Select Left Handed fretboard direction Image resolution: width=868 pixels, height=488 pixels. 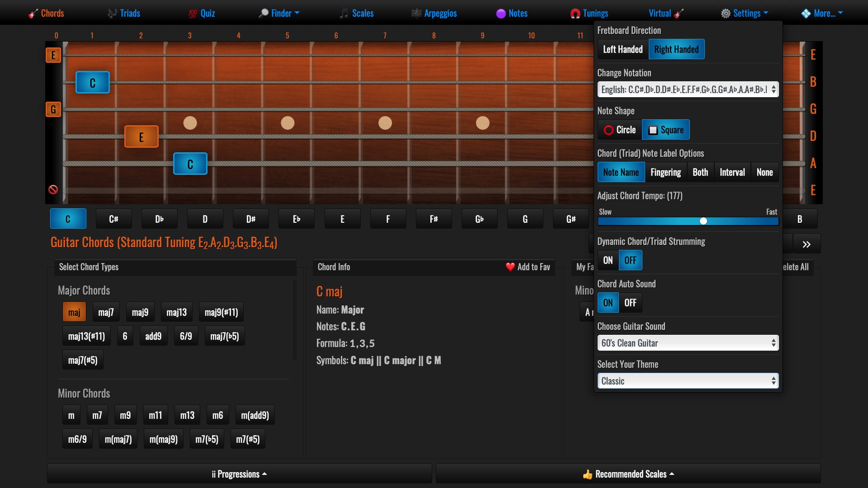[x=623, y=49]
